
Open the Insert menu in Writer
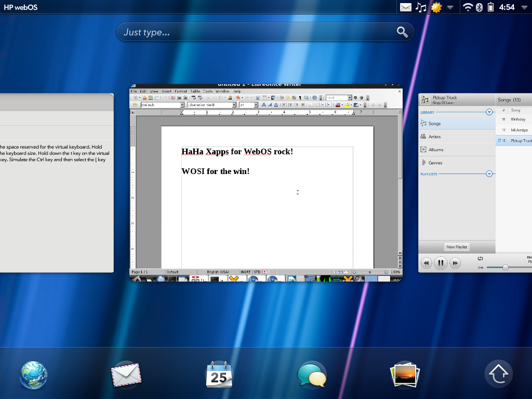point(166,91)
